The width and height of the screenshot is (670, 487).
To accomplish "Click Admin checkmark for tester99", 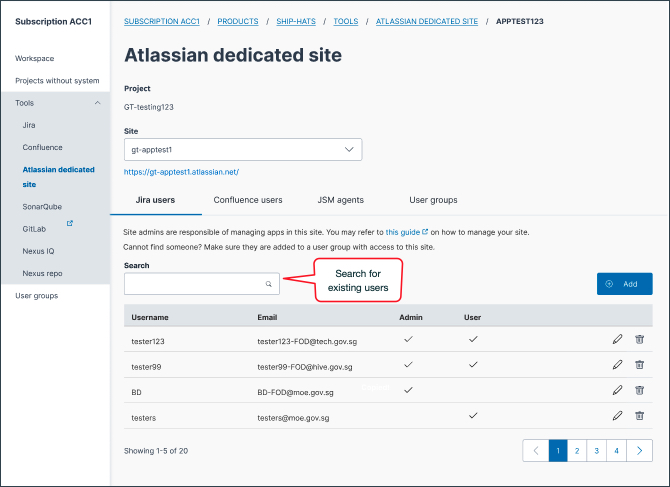I will point(408,364).
